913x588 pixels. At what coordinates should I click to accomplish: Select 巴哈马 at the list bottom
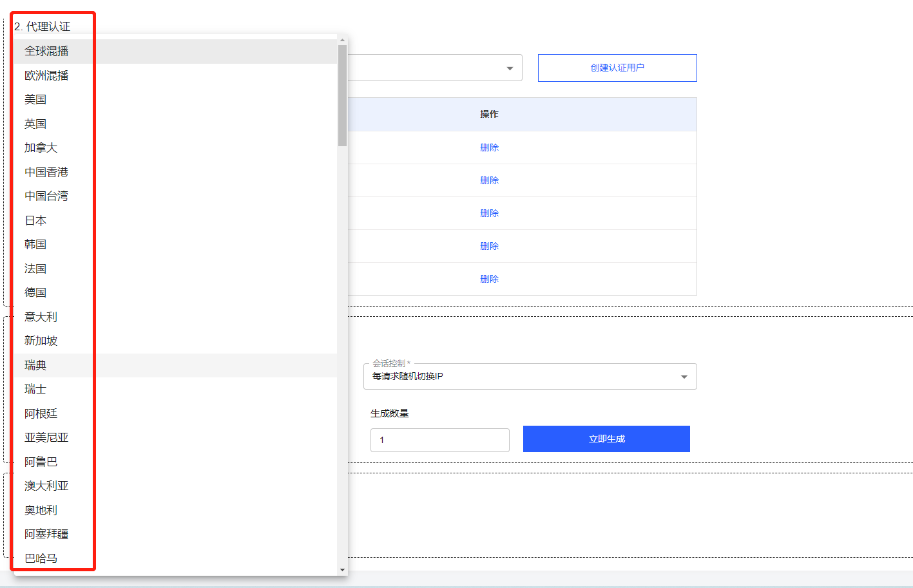41,558
